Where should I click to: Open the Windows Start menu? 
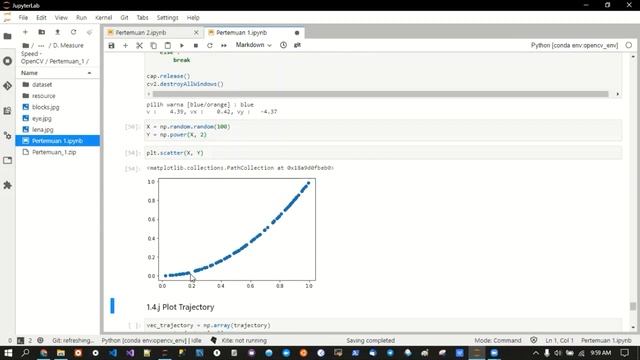(8, 353)
